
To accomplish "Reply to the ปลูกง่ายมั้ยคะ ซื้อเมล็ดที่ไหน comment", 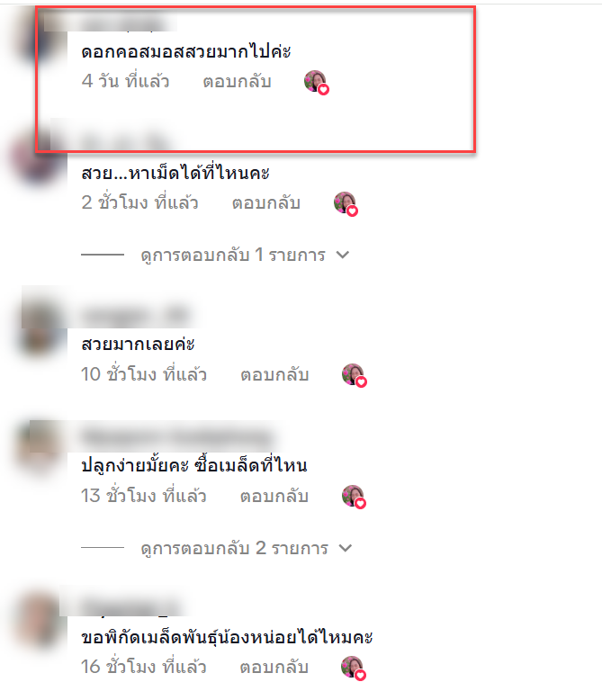I will [x=274, y=496].
